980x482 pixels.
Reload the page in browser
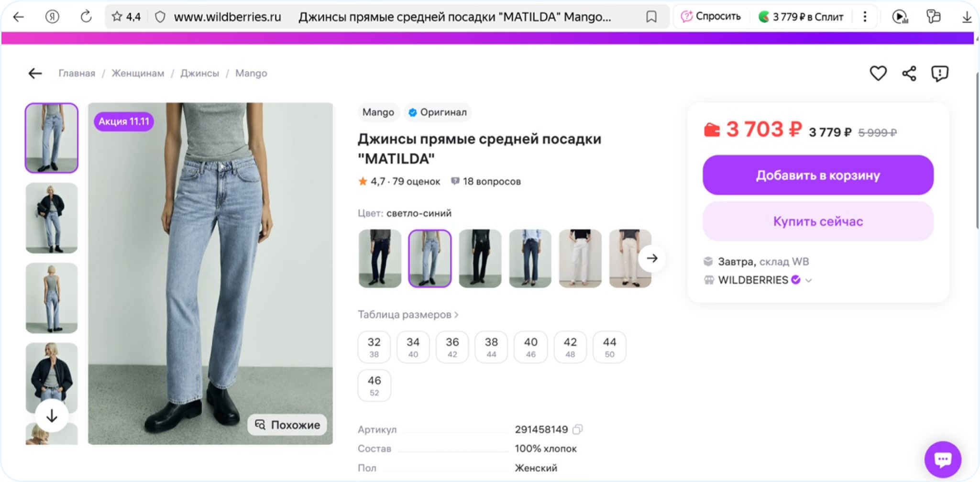(x=86, y=17)
